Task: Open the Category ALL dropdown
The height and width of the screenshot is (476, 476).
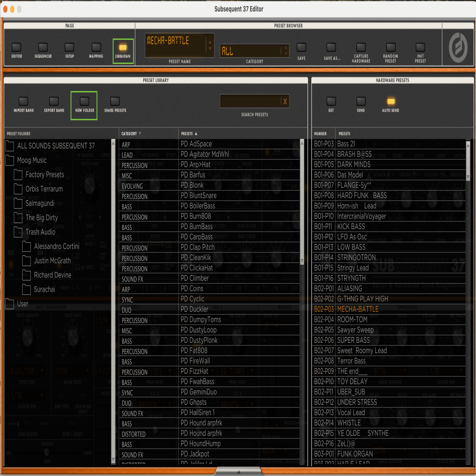Action: (254, 51)
